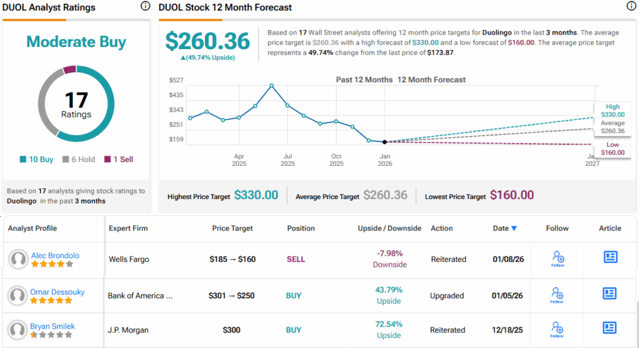Viewport: 644px width, 348px height.
Task: Open article for J.P. Morgan rating
Action: click(609, 328)
